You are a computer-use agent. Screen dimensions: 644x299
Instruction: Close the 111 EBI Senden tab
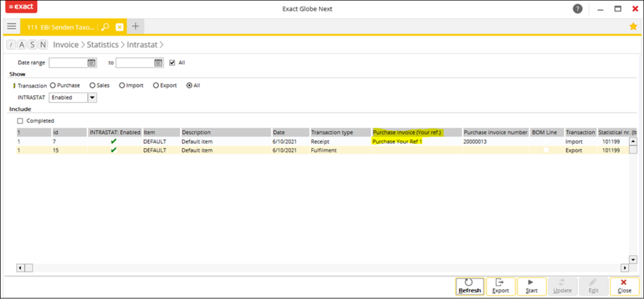click(119, 26)
